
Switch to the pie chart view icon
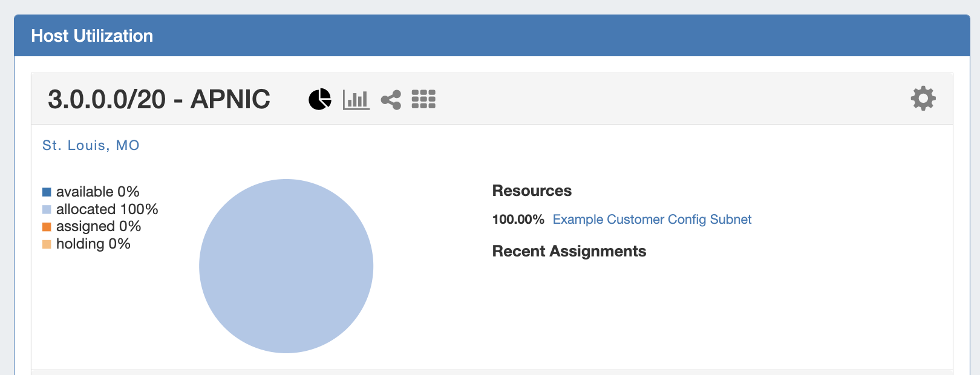(319, 99)
